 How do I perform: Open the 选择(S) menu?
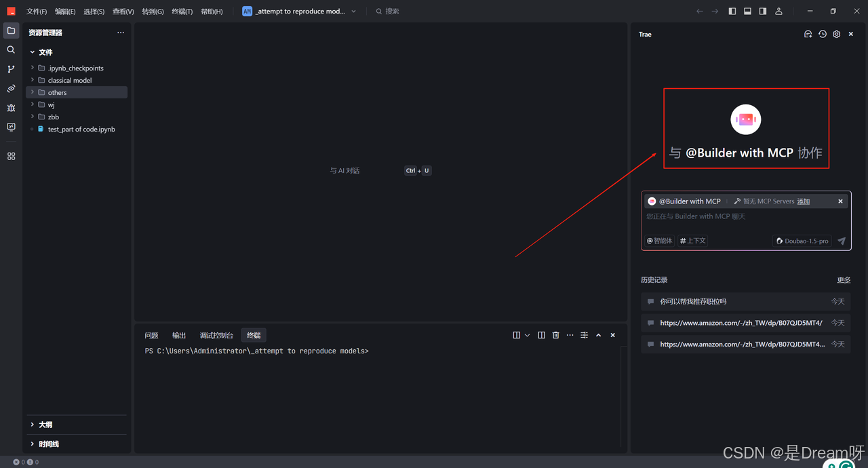tap(94, 12)
